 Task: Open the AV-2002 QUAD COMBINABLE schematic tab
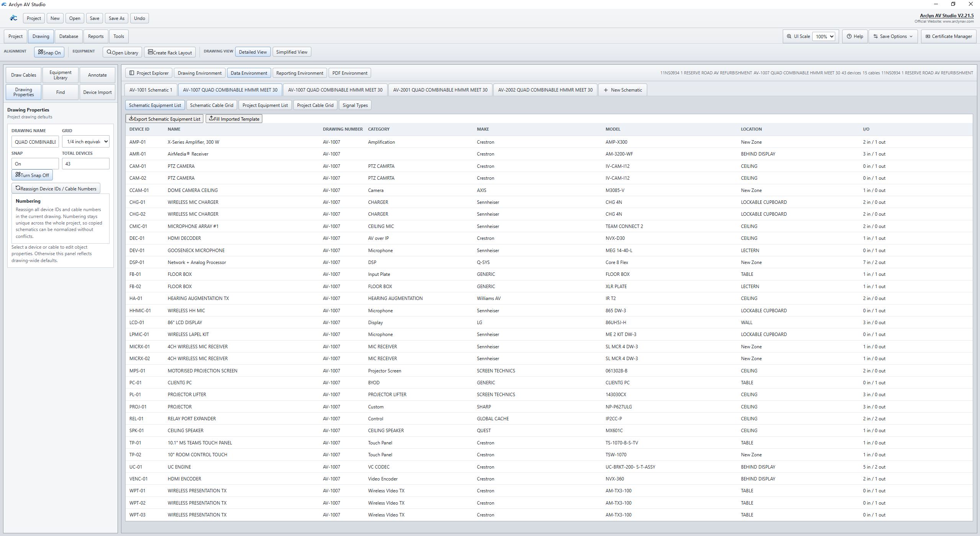pyautogui.click(x=545, y=90)
